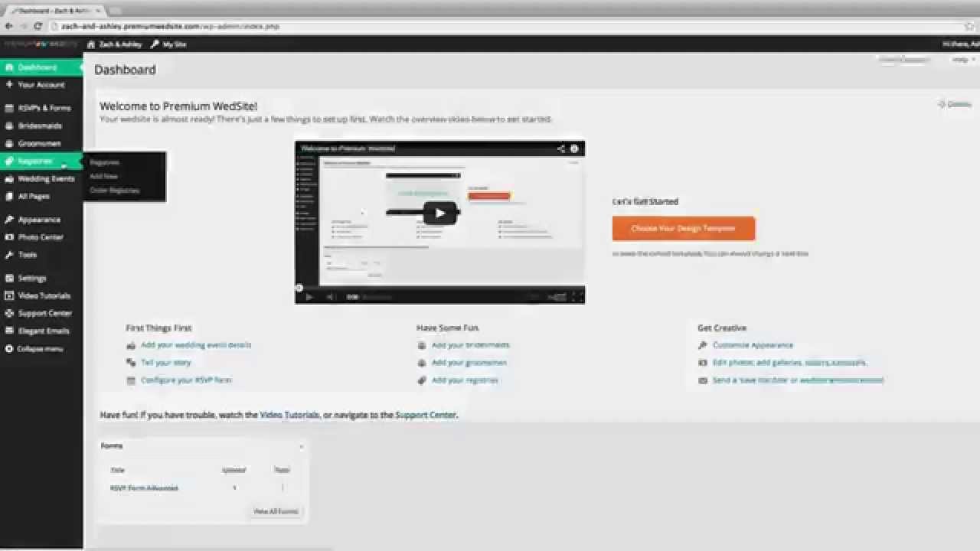Viewport: 980px width, 551px height.
Task: Enter video fullscreen mode
Action: tap(578, 297)
